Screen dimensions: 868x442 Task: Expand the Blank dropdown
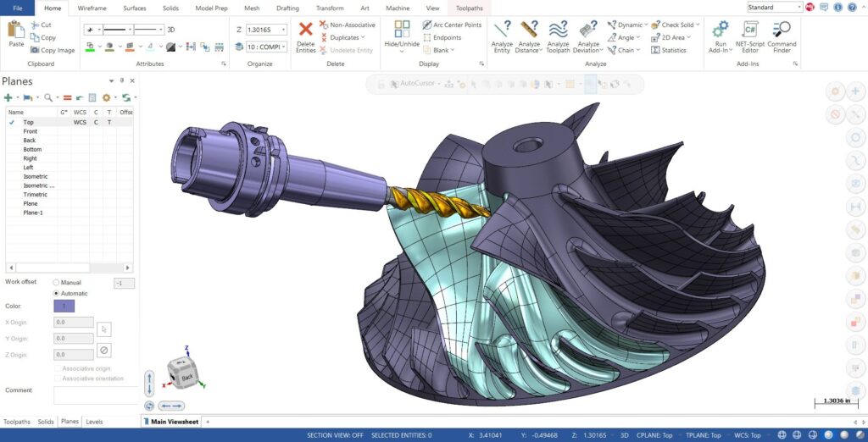(453, 50)
